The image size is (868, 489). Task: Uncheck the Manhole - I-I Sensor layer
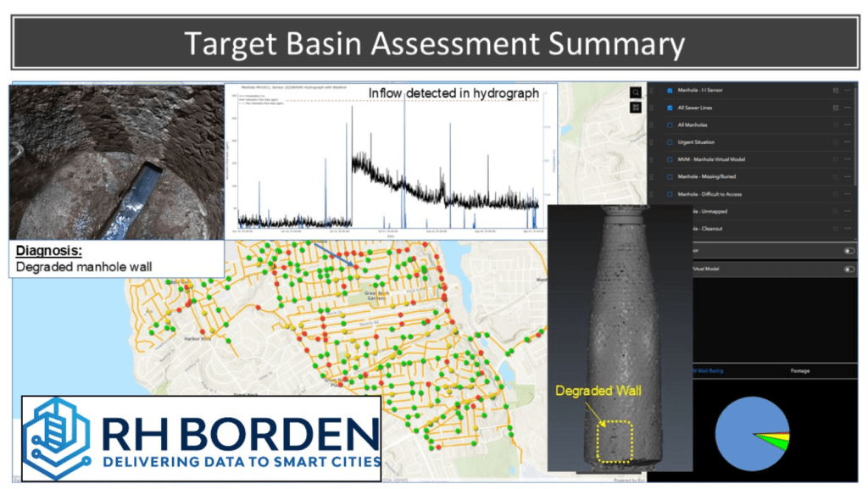(x=670, y=91)
